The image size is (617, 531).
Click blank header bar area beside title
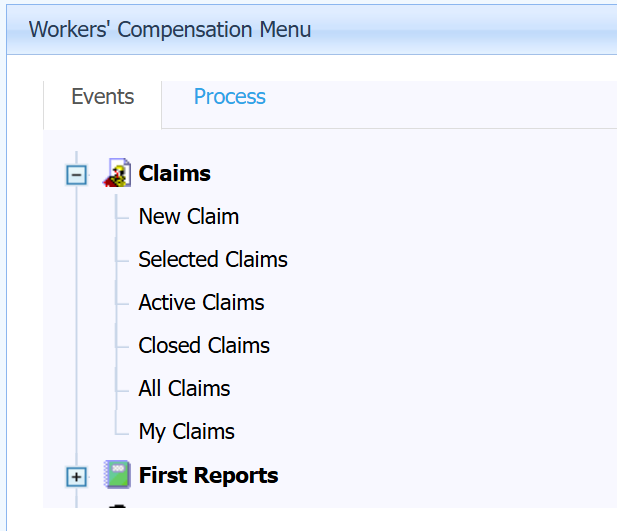(x=470, y=29)
